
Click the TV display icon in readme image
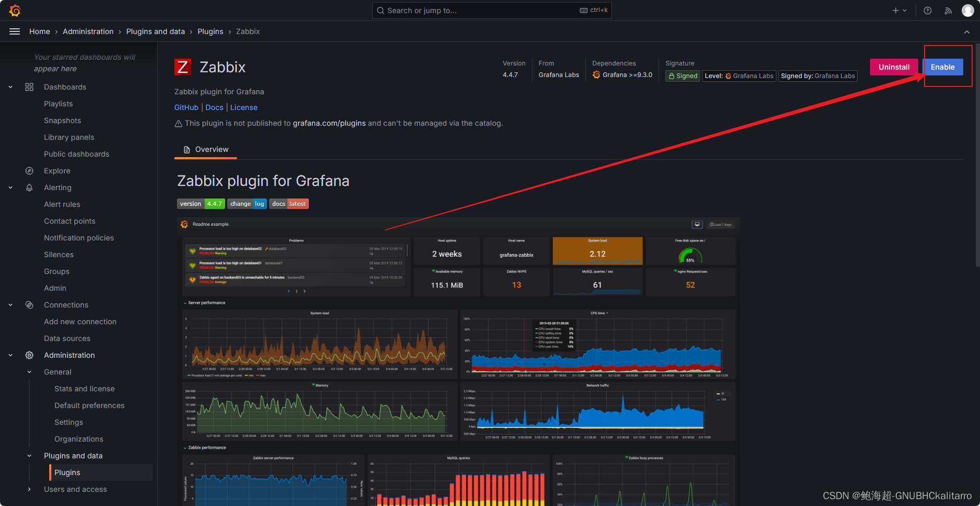[x=697, y=224]
